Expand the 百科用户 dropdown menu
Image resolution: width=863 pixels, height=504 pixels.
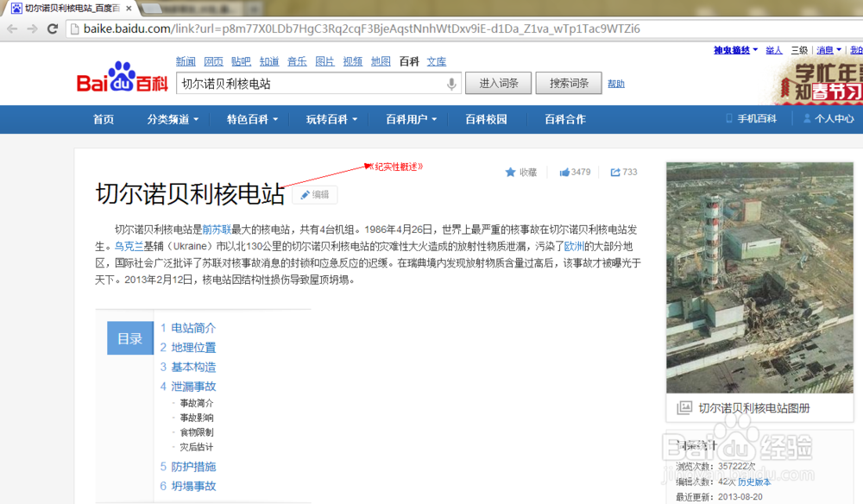click(x=411, y=119)
